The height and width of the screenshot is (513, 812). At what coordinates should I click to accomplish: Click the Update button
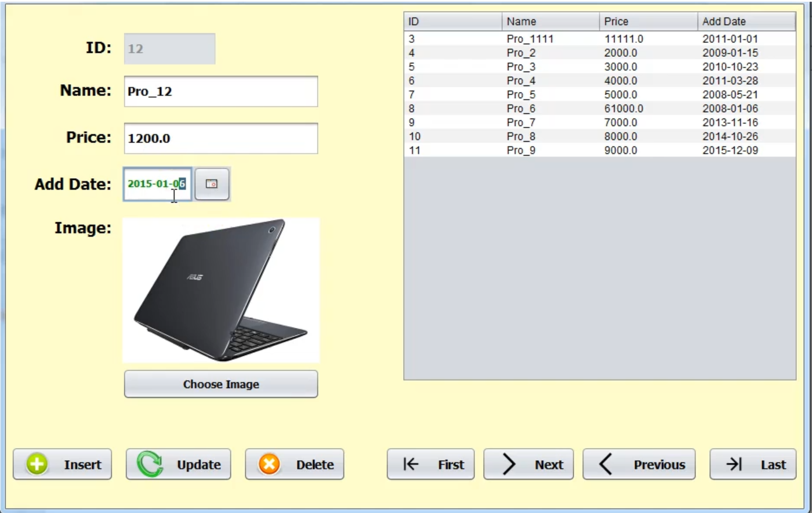(x=179, y=464)
